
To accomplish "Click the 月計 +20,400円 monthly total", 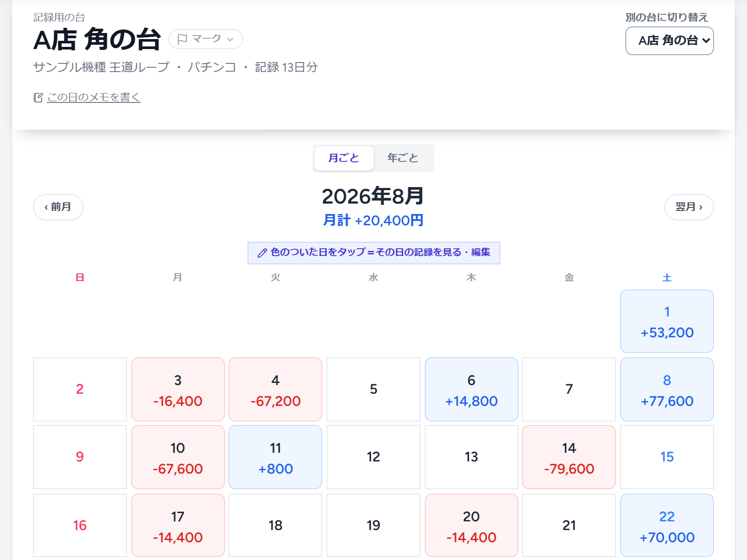I will (373, 221).
